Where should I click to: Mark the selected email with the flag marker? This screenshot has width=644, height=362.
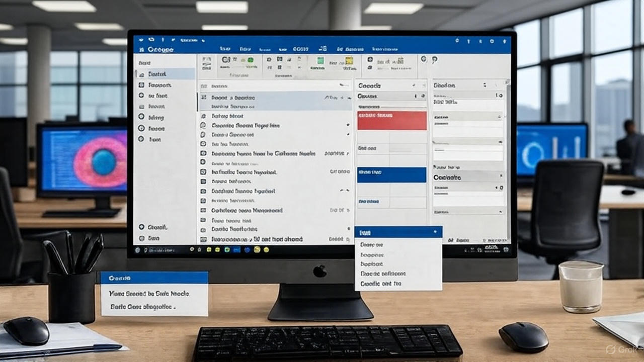click(342, 98)
